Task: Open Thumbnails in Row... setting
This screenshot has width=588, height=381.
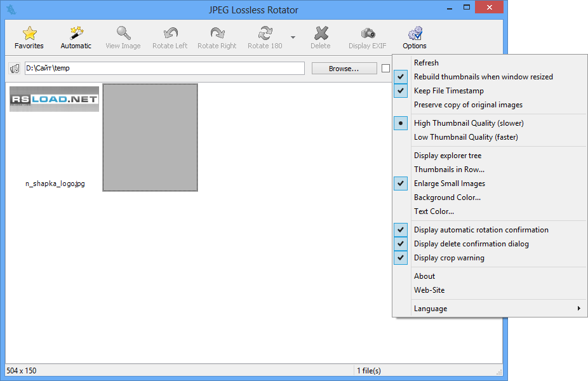Action: [490, 170]
